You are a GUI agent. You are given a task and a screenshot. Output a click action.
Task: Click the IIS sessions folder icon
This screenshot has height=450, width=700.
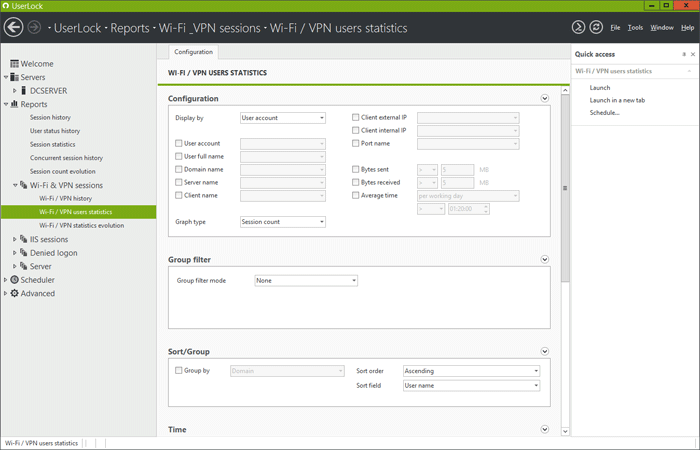24,239
